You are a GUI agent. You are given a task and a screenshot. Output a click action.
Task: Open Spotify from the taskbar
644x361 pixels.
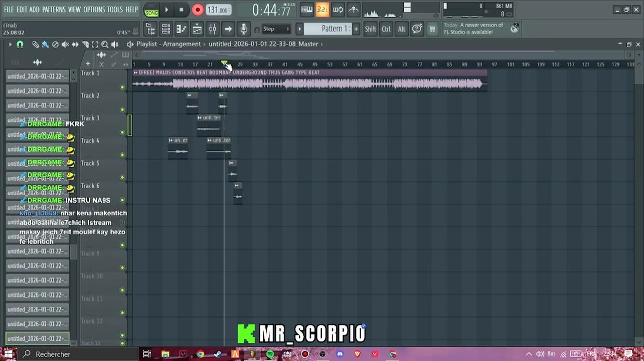[270, 354]
